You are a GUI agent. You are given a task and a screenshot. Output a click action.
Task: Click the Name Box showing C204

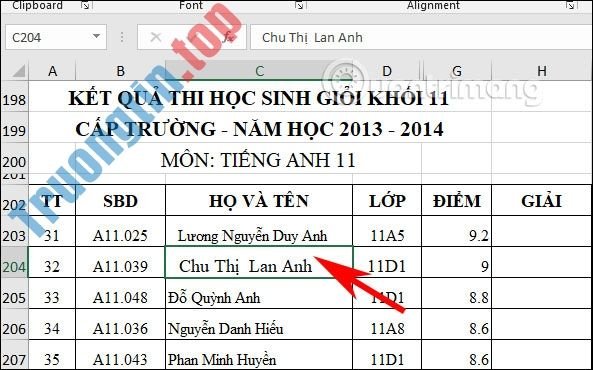point(56,37)
